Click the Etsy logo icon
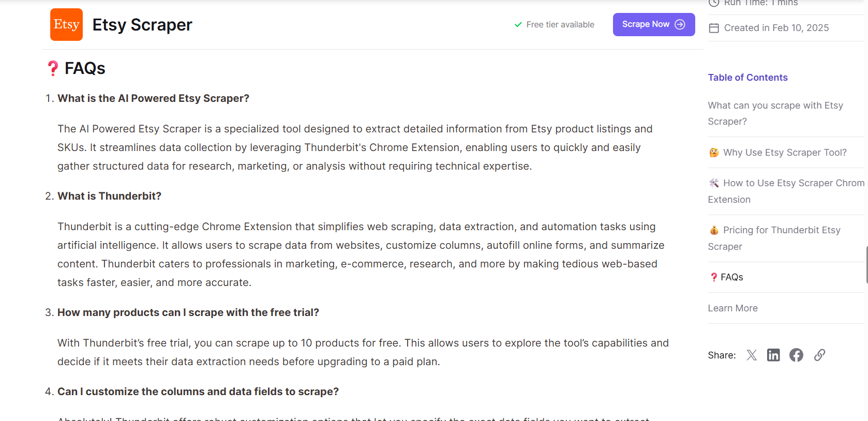The height and width of the screenshot is (421, 868). 66,24
